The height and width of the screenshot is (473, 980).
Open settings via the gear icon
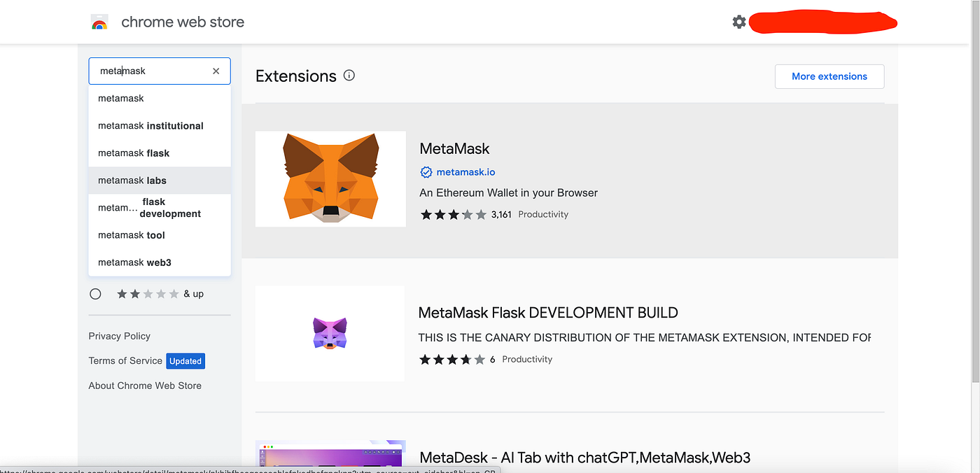coord(739,22)
